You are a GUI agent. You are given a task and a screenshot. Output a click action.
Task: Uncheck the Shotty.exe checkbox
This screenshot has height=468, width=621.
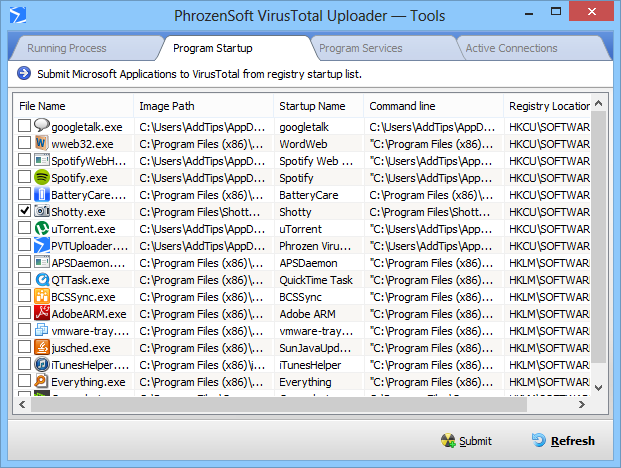click(25, 211)
